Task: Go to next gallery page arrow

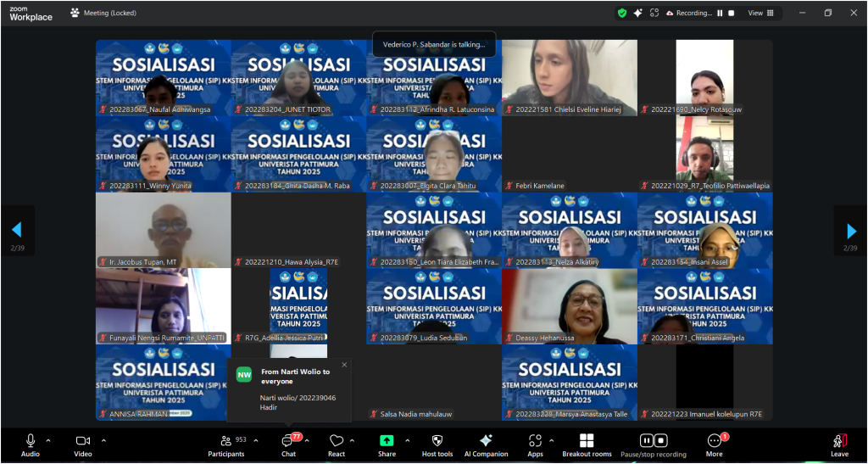Action: click(850, 230)
